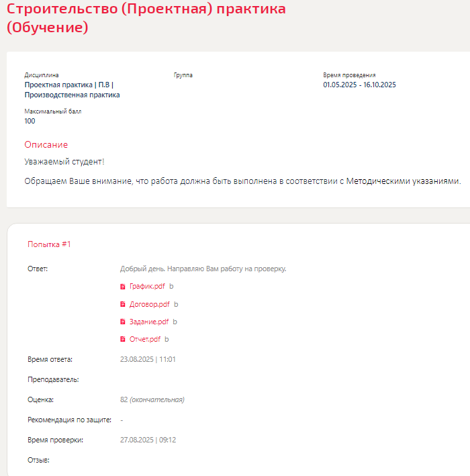Click the date range 01.05.2025 - 16.10.2025
Screen dimensions: 470x476
[x=359, y=85]
